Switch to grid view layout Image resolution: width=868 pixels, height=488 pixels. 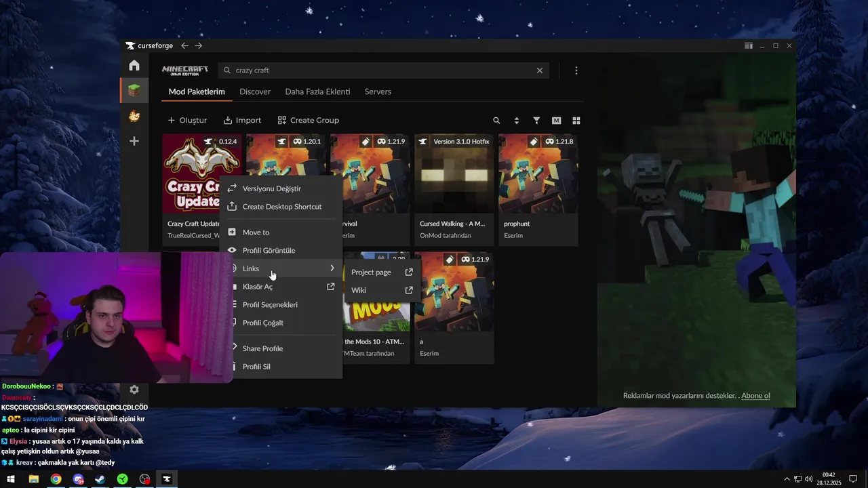pyautogui.click(x=576, y=121)
